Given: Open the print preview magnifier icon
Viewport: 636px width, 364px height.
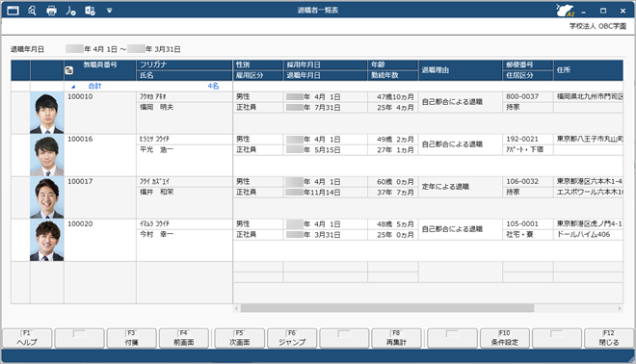Looking at the screenshot, I should pos(32,11).
